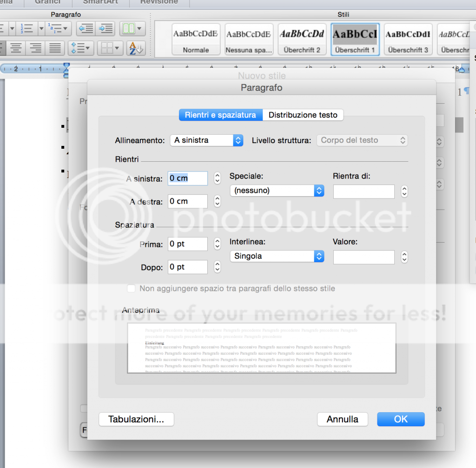Click the justify text alignment icon
Image resolution: width=476 pixels, height=468 pixels.
coord(55,47)
